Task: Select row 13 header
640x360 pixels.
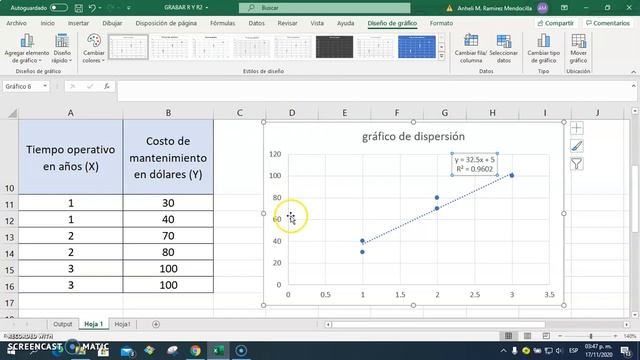Action: point(9,237)
